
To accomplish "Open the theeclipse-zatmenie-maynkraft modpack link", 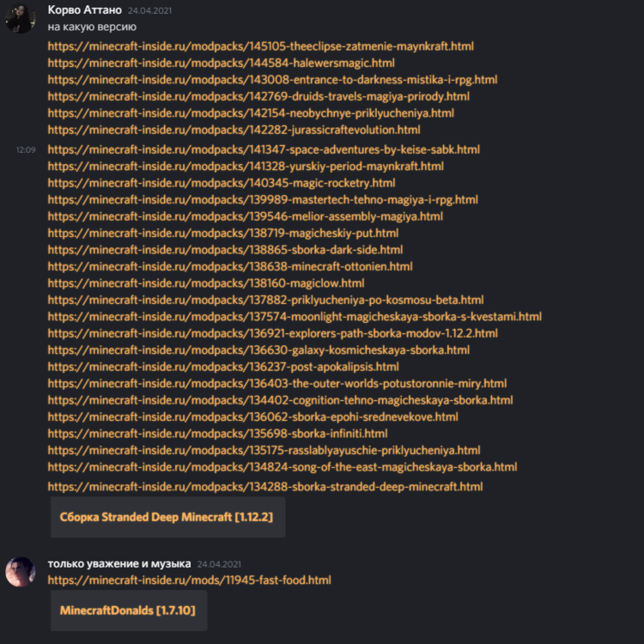I will point(260,46).
